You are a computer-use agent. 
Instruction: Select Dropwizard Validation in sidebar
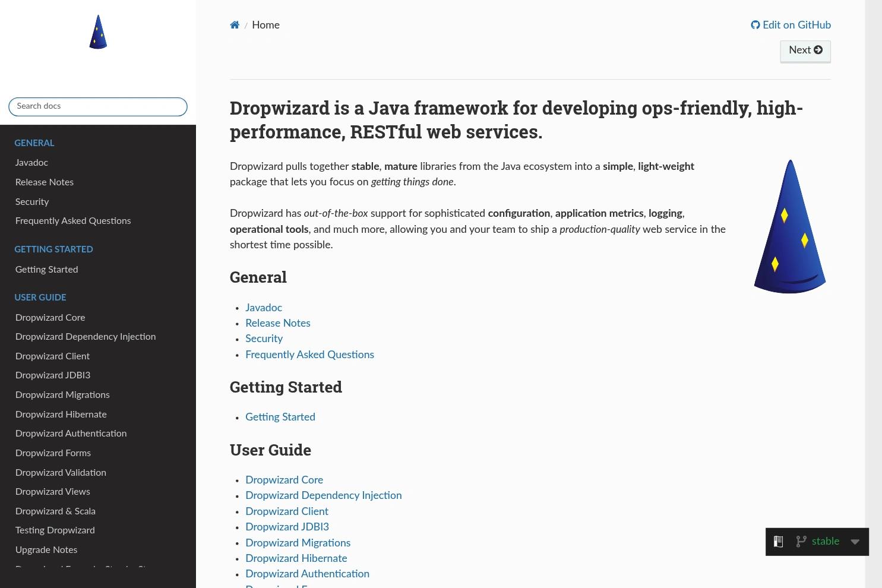61,473
